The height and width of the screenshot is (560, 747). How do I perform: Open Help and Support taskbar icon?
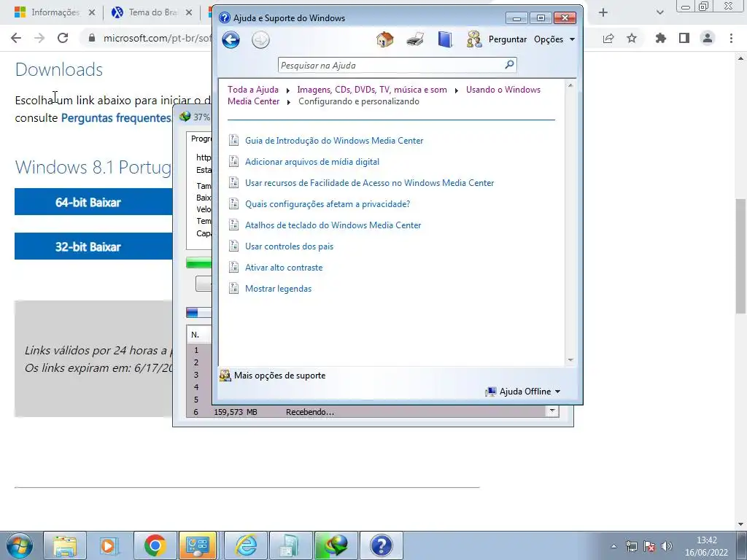(381, 545)
